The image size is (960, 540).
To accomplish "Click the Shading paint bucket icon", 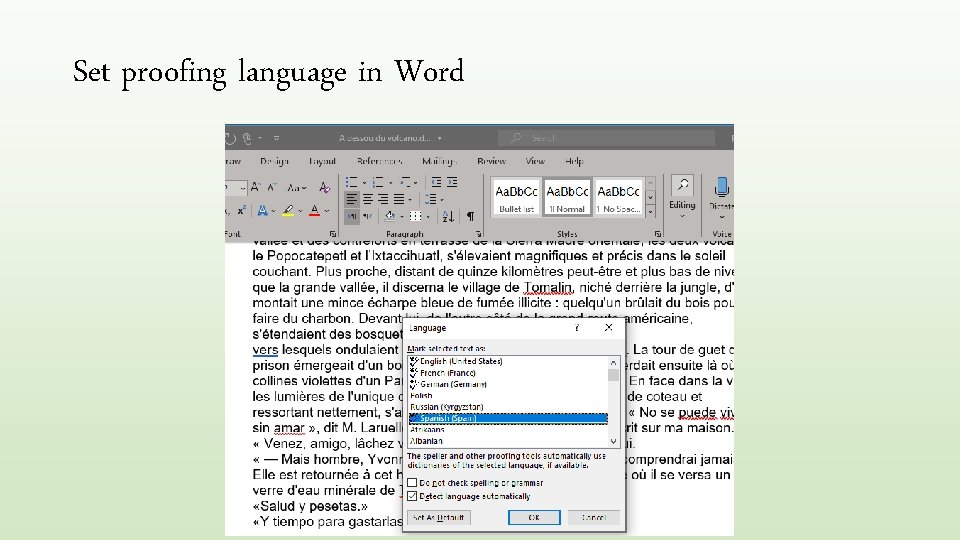I will pos(389,216).
